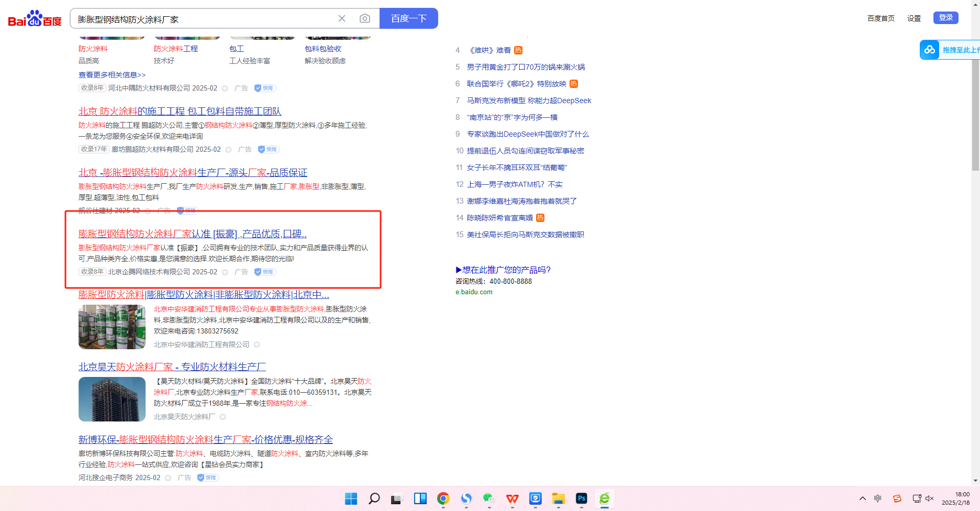Click the 北京昊天防火涂料厂 building thumbnail
The image size is (980, 511).
[112, 399]
